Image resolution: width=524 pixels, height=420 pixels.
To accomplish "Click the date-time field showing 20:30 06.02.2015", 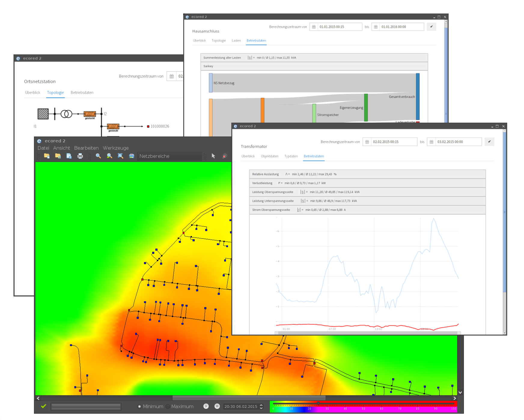I will click(x=241, y=406).
